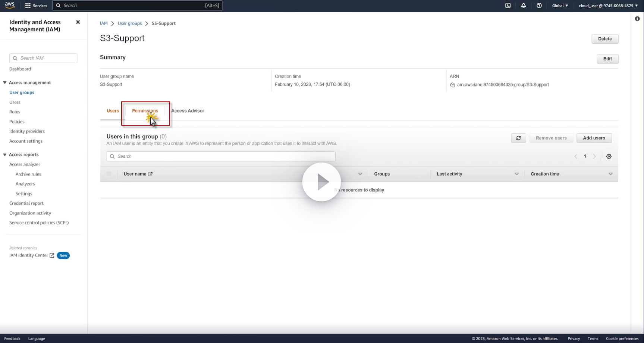Open the Global region dropdown

pyautogui.click(x=560, y=6)
